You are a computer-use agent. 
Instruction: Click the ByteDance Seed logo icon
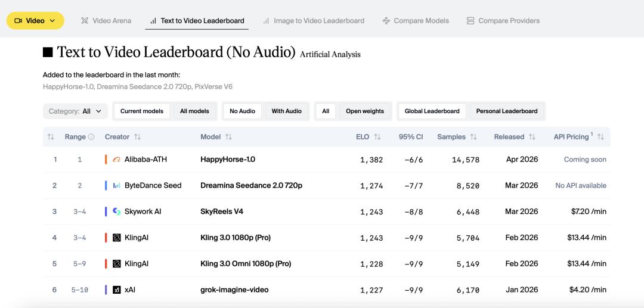[117, 186]
